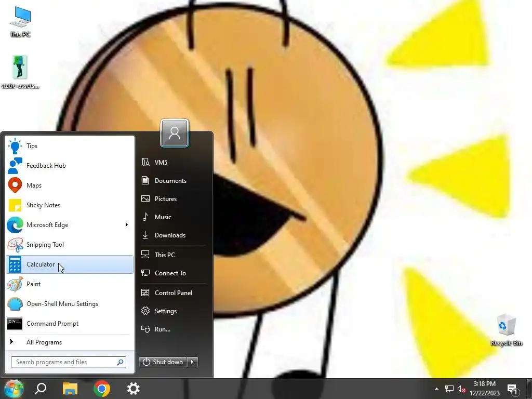Open File Explorer from taskbar
This screenshot has width=532, height=399.
pyautogui.click(x=70, y=389)
